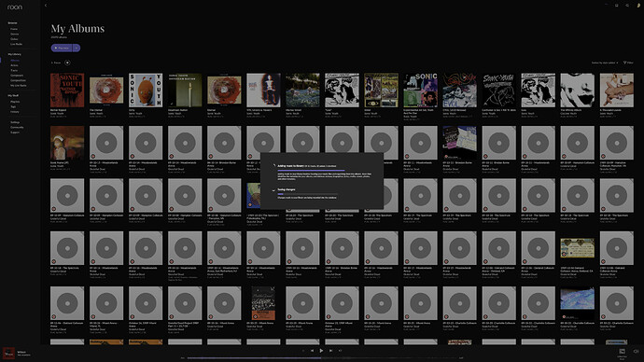
Task: Open Compositions in My Library
Action: [18, 80]
